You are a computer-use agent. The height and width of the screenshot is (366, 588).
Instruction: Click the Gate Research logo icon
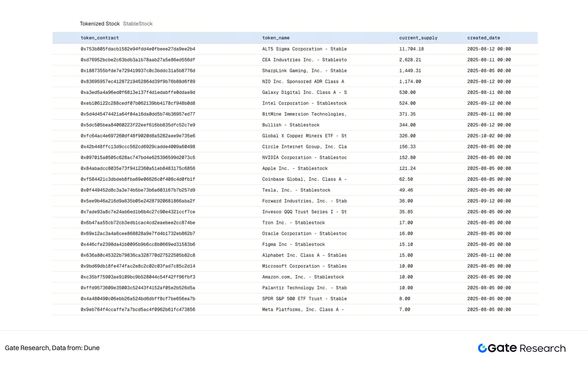[482, 348]
